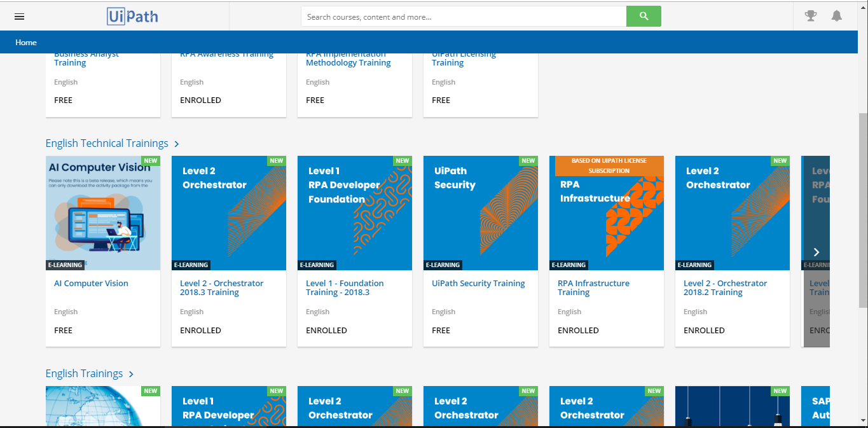Open Level 2 - Orchestrator 2018.3 Training title
Screen dimensions: 868x428
tap(221, 288)
